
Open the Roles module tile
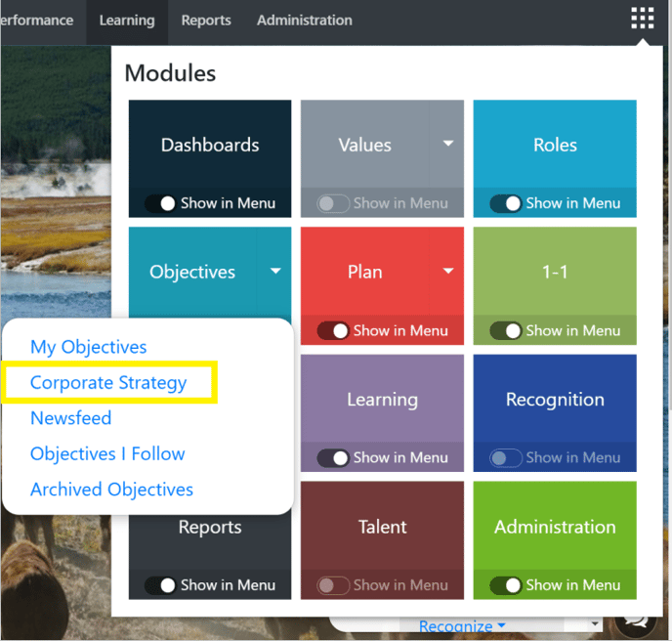pos(555,145)
